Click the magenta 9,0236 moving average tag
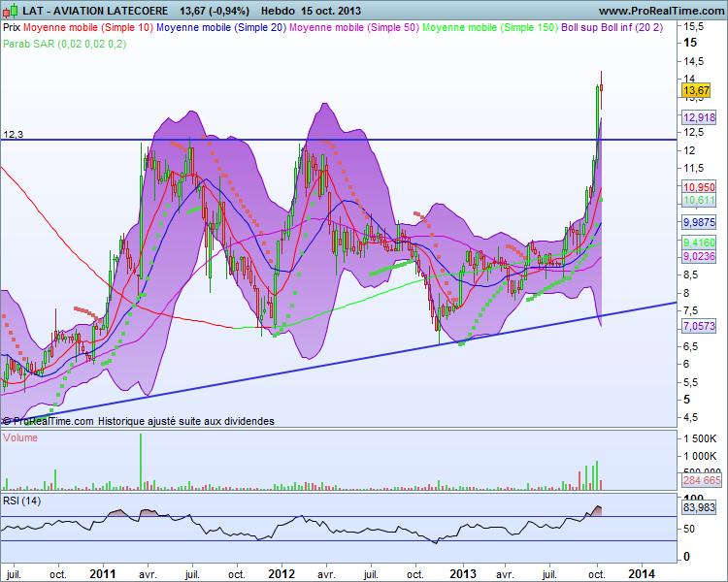Viewport: 728px width, 582px height. click(x=699, y=256)
